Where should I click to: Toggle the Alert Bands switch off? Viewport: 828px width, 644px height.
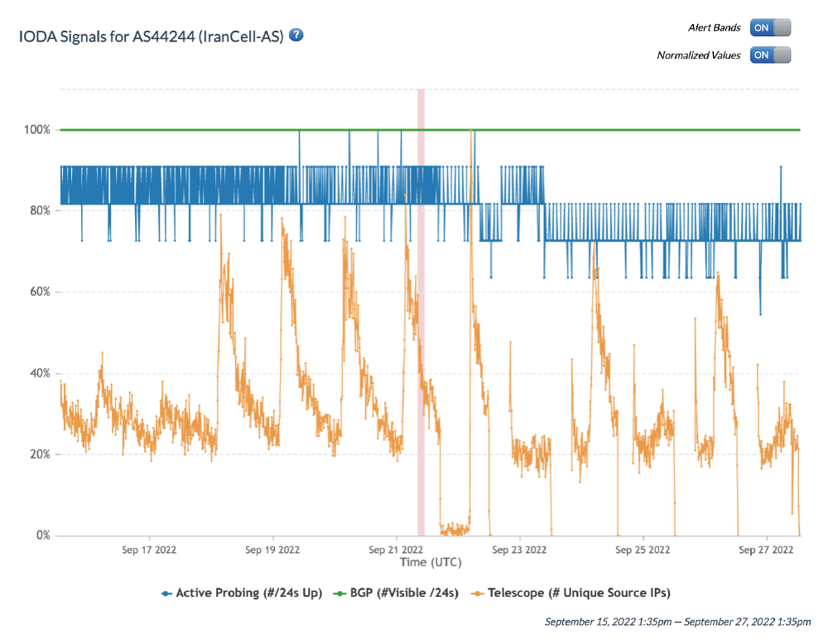(770, 27)
